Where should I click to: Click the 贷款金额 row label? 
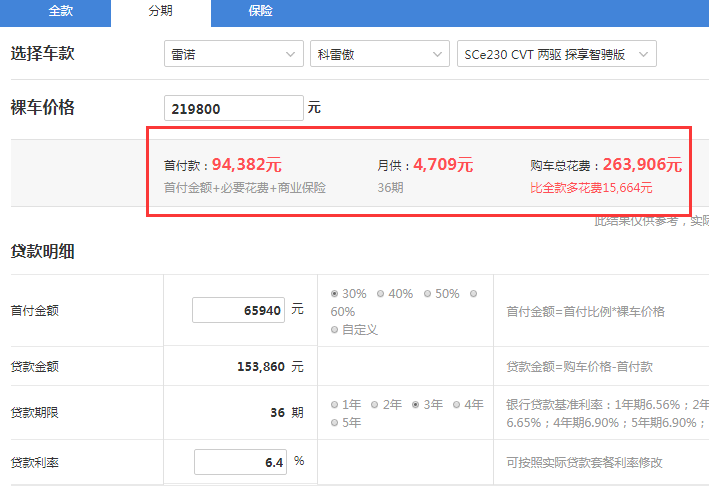[x=35, y=367]
